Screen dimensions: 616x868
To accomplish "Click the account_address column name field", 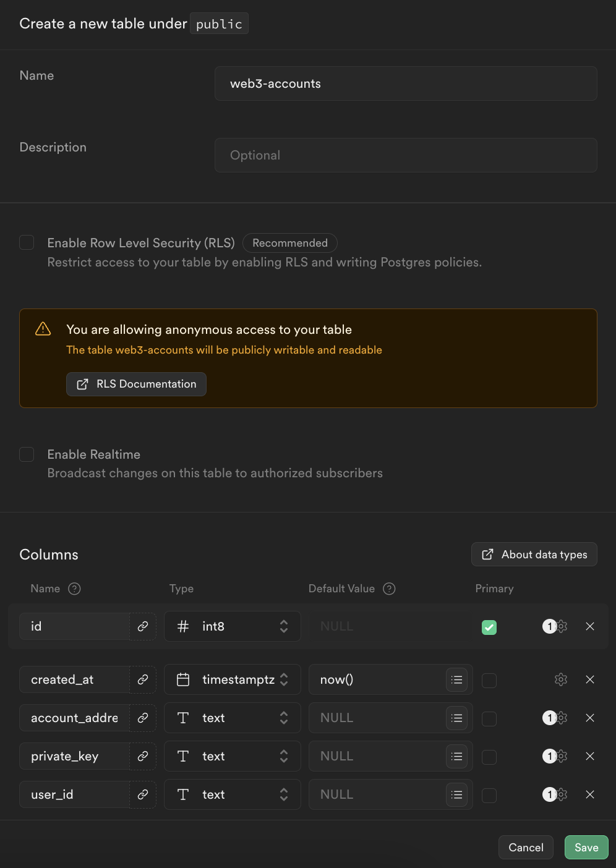I will pyautogui.click(x=74, y=718).
